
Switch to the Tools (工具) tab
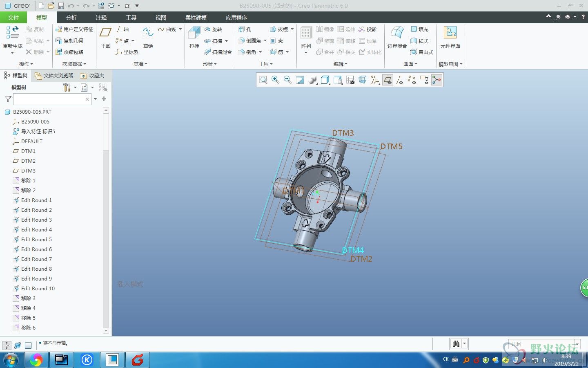(x=131, y=18)
